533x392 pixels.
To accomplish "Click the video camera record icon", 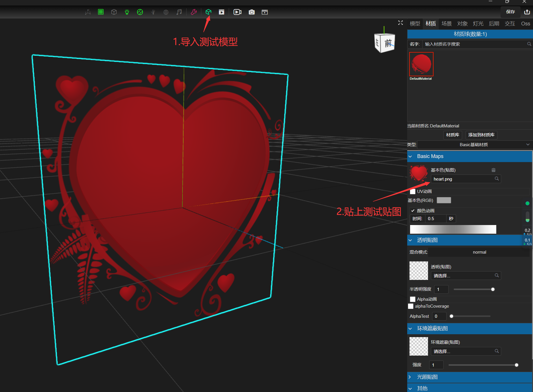I will point(237,12).
